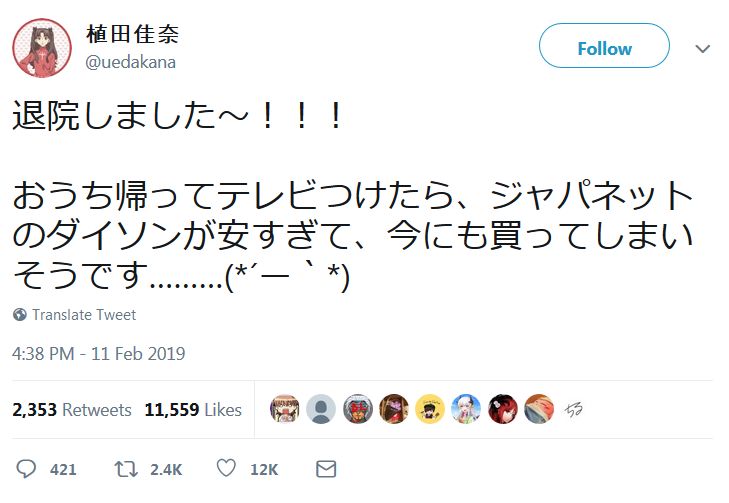Open the @uedakana handle link

(128, 62)
